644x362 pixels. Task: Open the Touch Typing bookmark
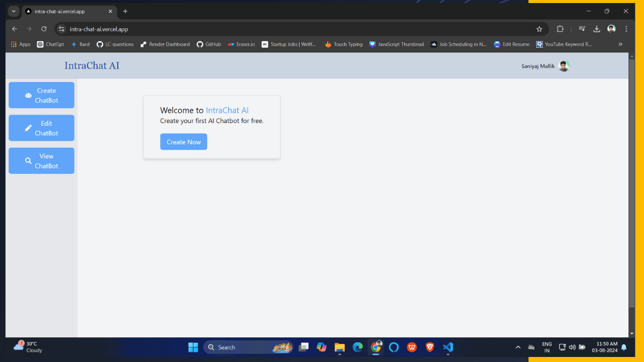[x=344, y=44]
